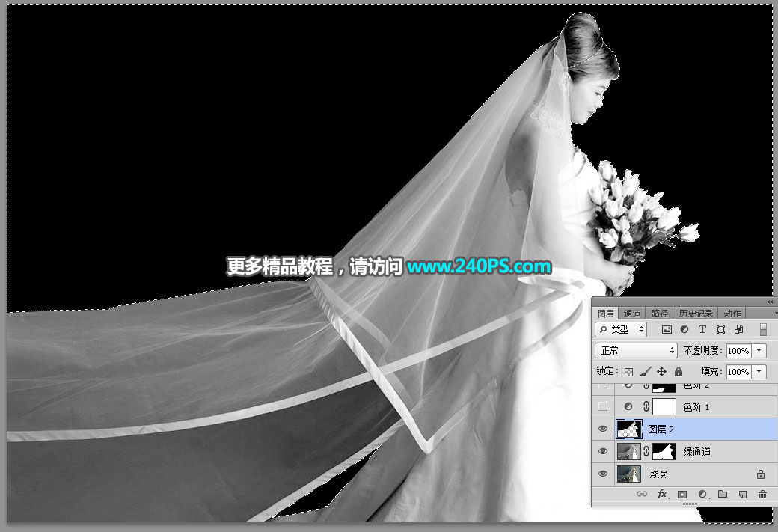Select the 绿通道 layer name

point(696,452)
